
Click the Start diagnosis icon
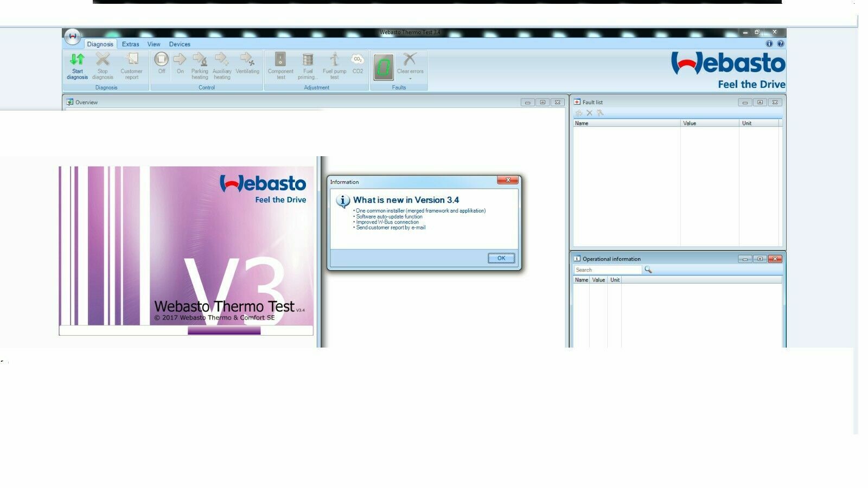click(77, 59)
